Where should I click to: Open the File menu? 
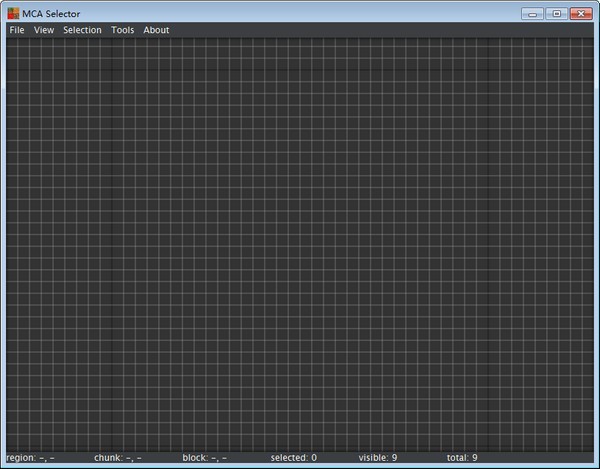click(17, 30)
